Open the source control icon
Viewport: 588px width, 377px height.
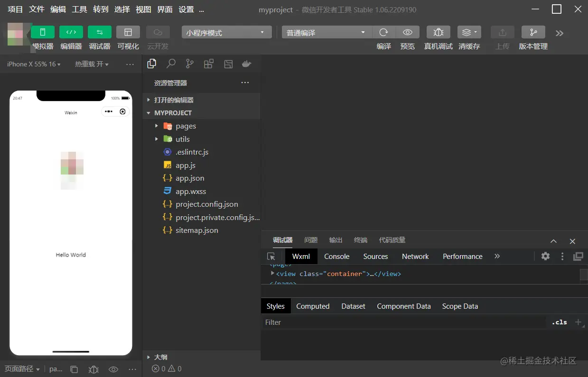pos(190,64)
